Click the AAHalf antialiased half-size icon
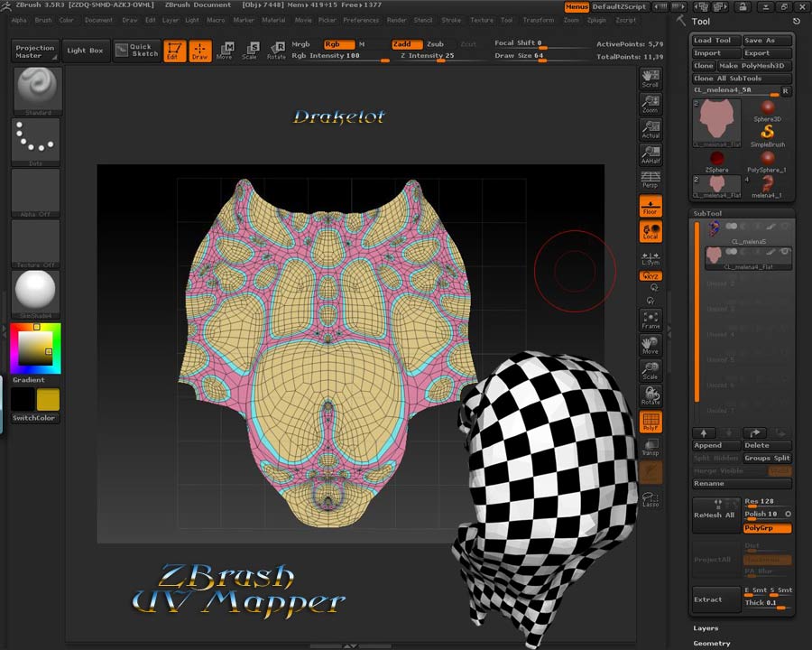The image size is (812, 650). click(651, 154)
